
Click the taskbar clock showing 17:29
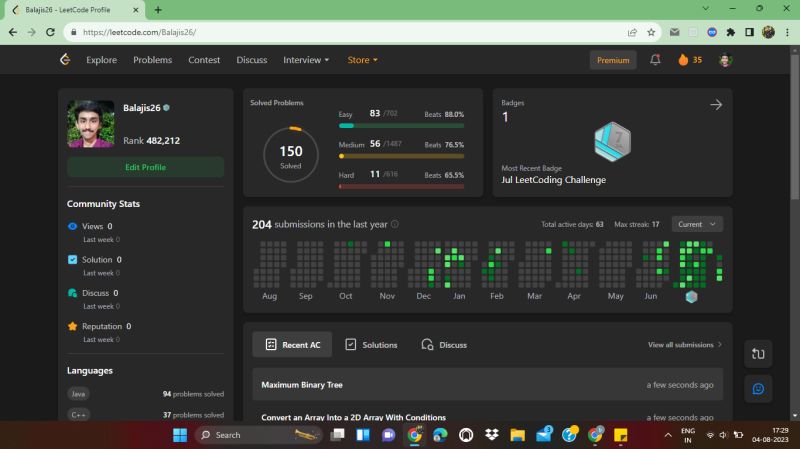tap(770, 435)
